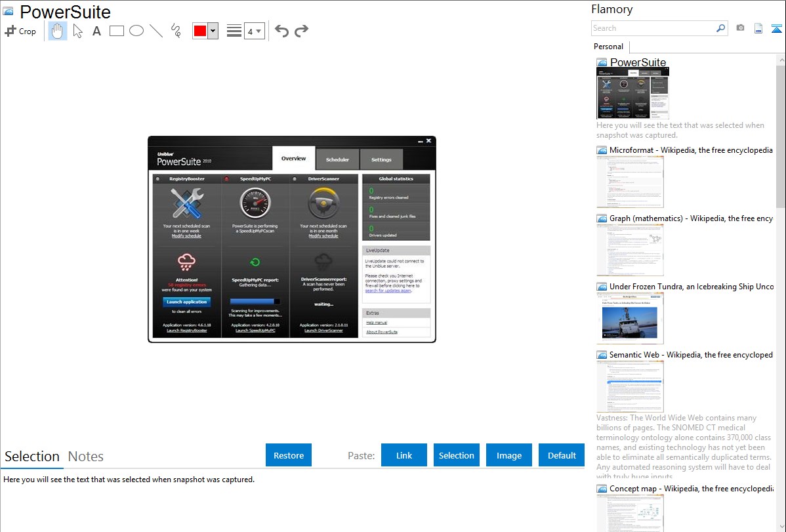Viewport: 786px width, 532px height.
Task: Redo the last annotation
Action: point(301,31)
